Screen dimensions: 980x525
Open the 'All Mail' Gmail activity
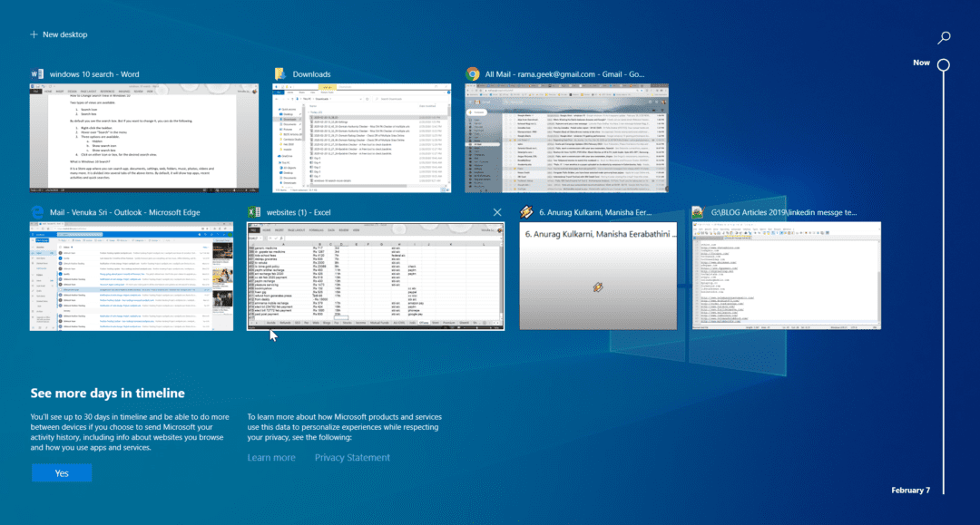[566, 136]
